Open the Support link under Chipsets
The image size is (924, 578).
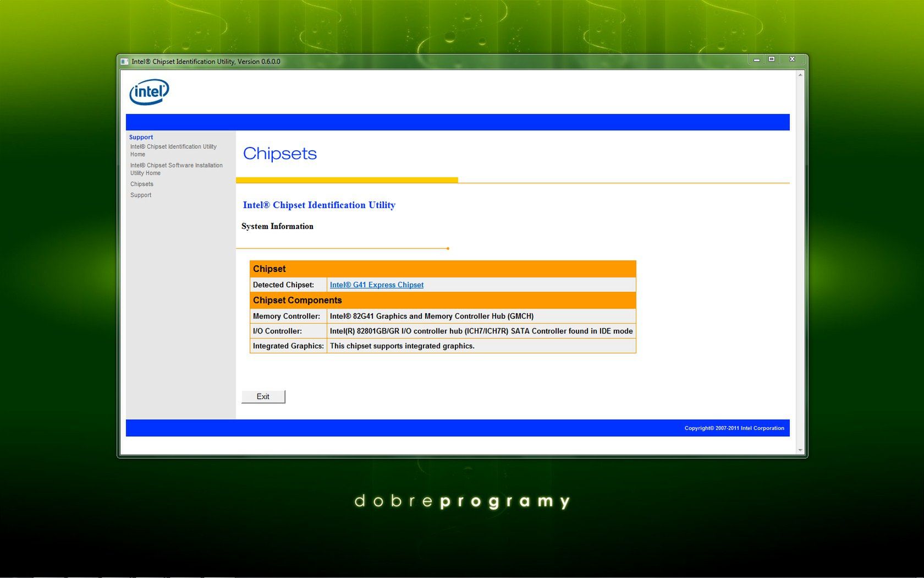click(141, 195)
